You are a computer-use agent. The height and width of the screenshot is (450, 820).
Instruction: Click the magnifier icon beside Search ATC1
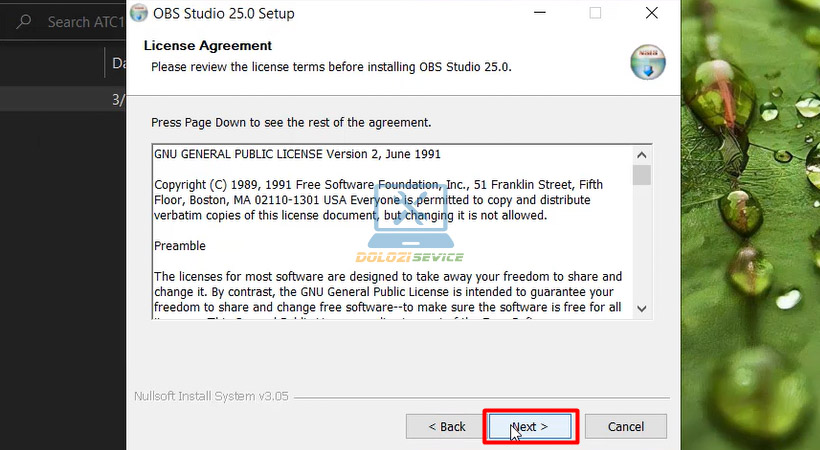pyautogui.click(x=24, y=21)
